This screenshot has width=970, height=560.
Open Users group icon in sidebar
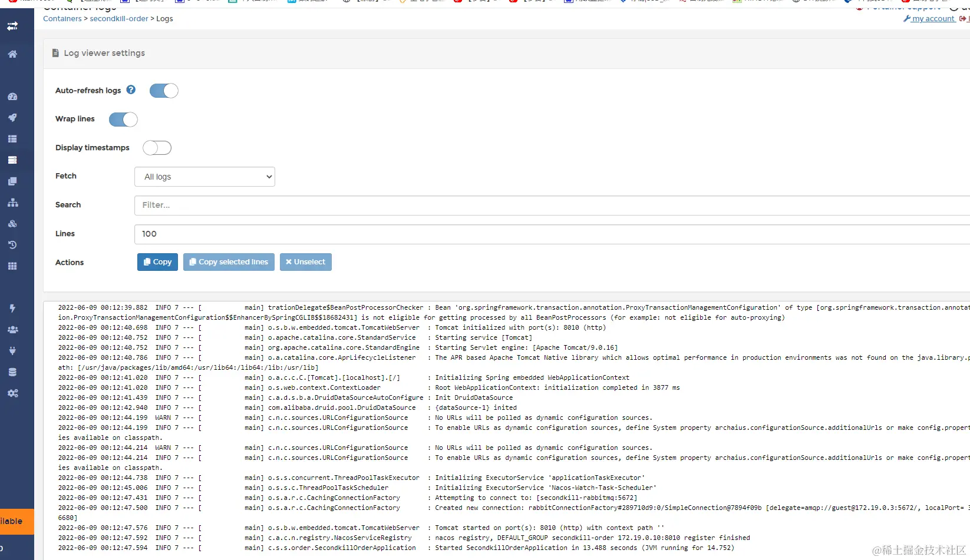[x=12, y=330]
